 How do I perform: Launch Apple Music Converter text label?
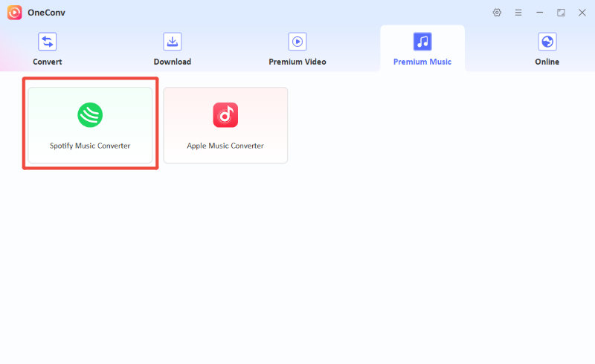click(x=225, y=146)
